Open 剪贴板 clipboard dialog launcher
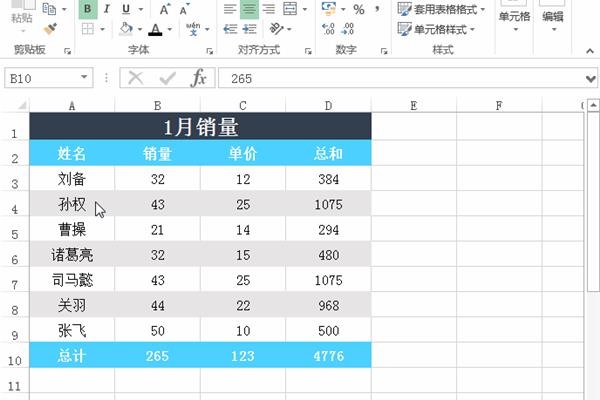 click(68, 51)
